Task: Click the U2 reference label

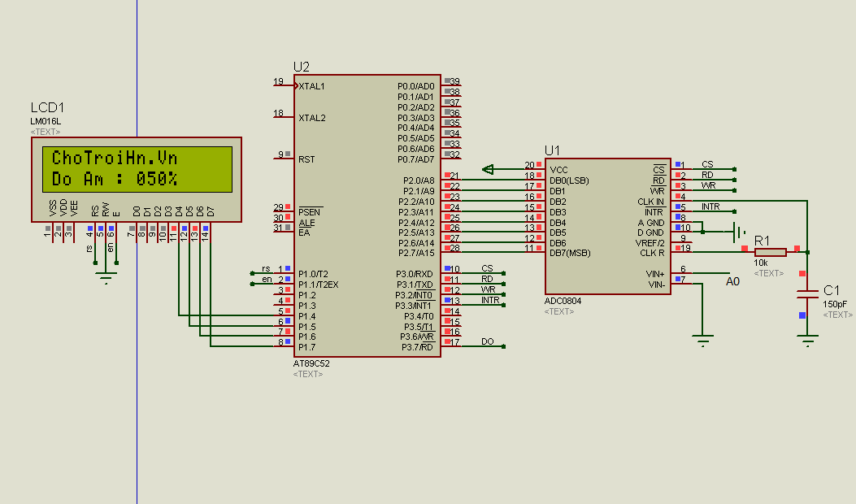Action: pyautogui.click(x=302, y=67)
